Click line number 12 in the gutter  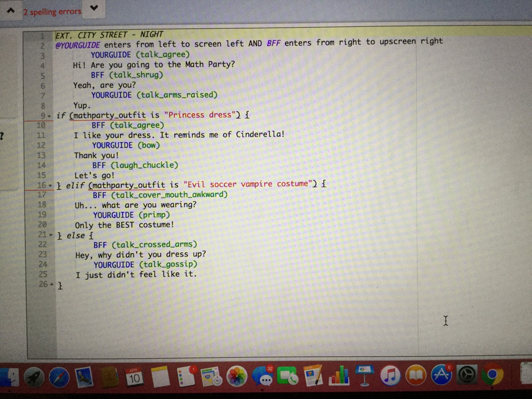click(41, 145)
